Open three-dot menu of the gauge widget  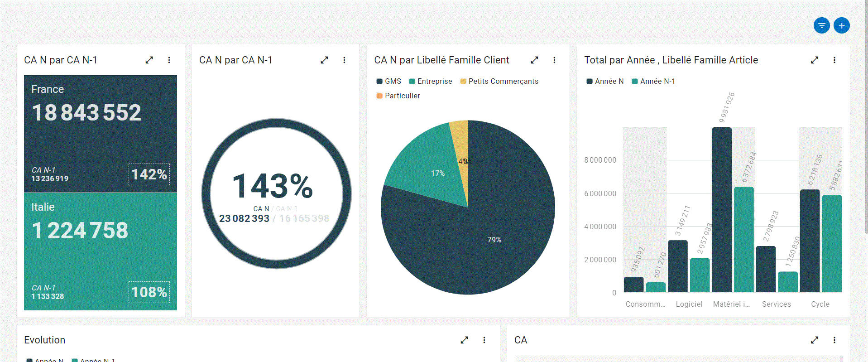pos(344,60)
